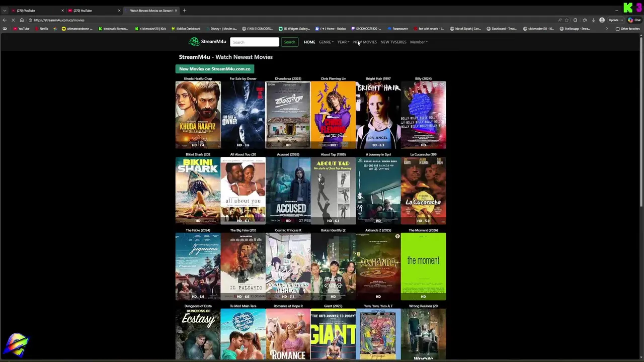Open the Chris Fleming poster
Viewport: 644px width, 362px height.
pos(333,115)
